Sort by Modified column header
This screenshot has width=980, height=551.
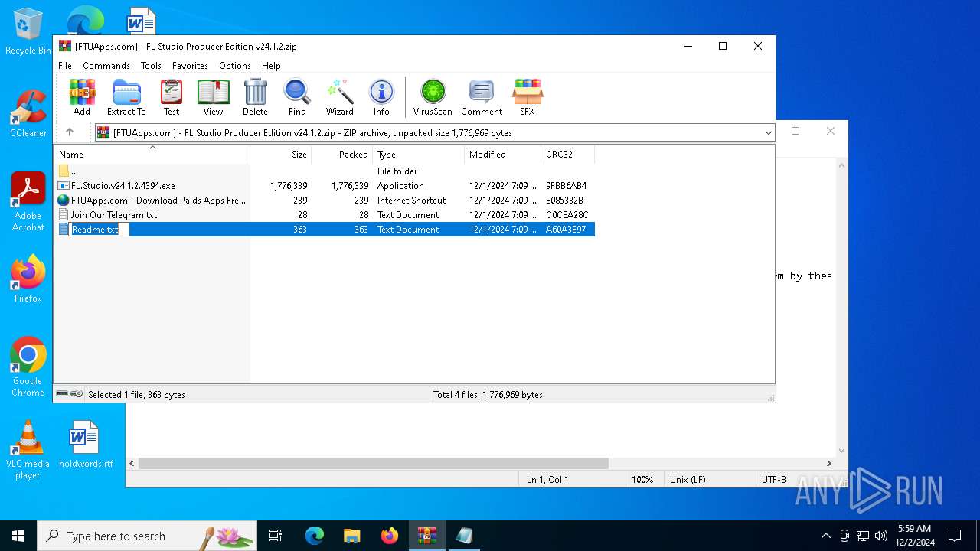tap(502, 155)
